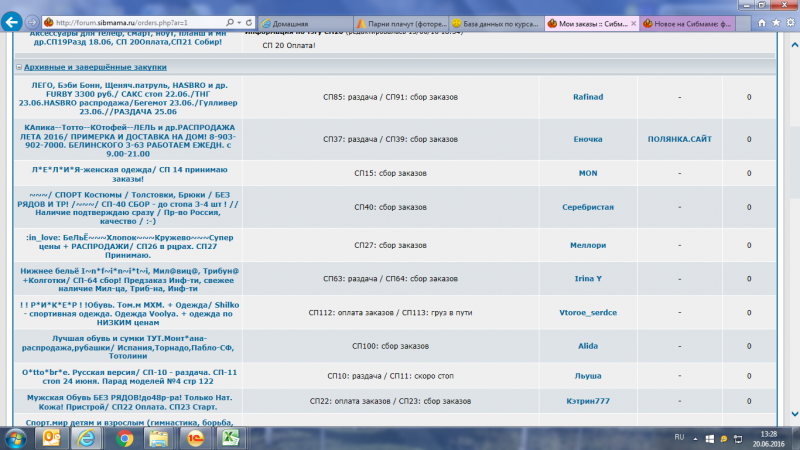Click the browser Back arrow button
Image resolution: width=800 pixels, height=450 pixels.
tap(12, 22)
